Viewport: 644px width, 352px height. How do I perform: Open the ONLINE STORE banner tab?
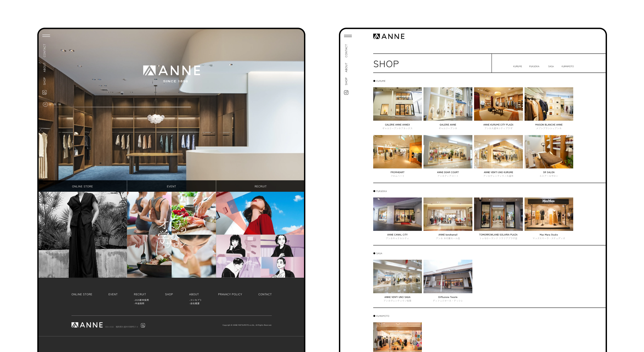pyautogui.click(x=82, y=186)
